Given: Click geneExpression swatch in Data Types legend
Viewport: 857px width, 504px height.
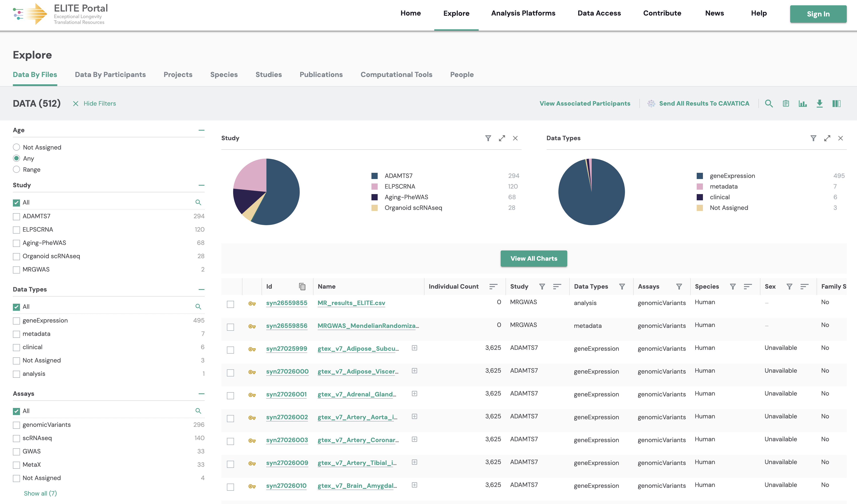Looking at the screenshot, I should pyautogui.click(x=700, y=176).
